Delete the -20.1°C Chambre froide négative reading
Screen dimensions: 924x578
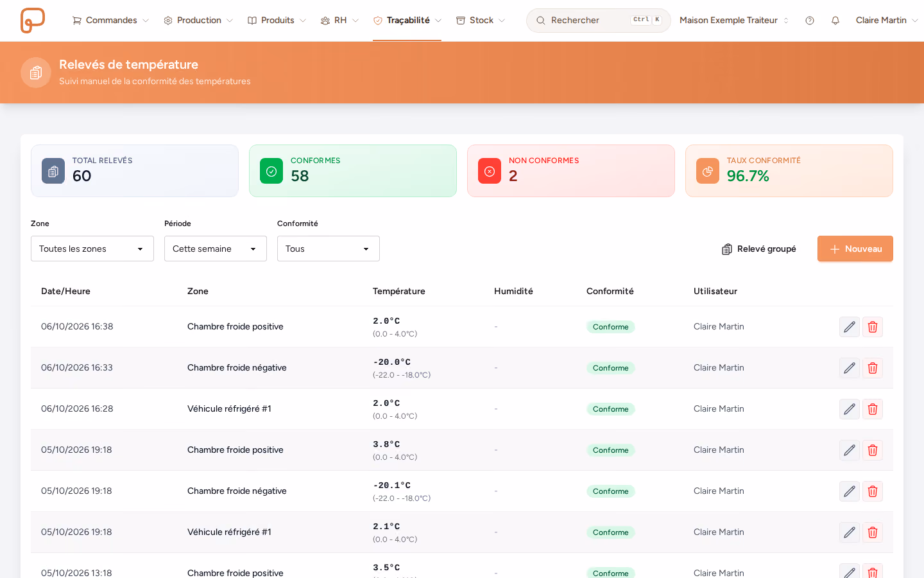click(873, 491)
